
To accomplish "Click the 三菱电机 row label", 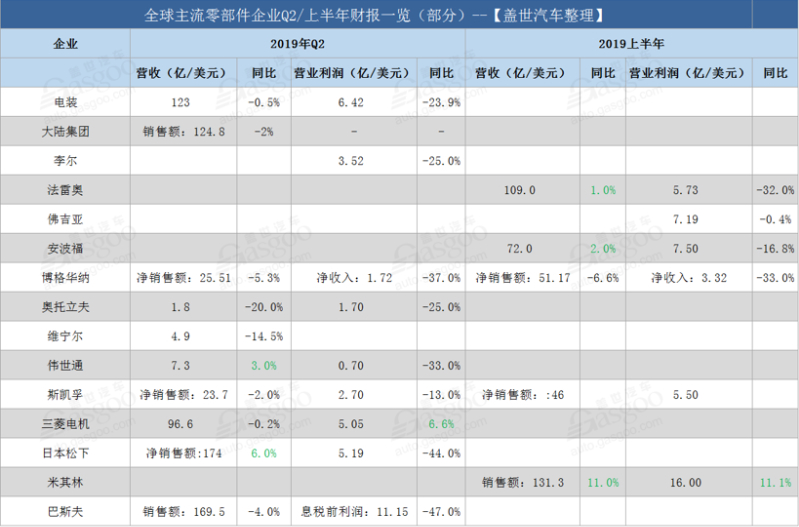I will tap(66, 422).
